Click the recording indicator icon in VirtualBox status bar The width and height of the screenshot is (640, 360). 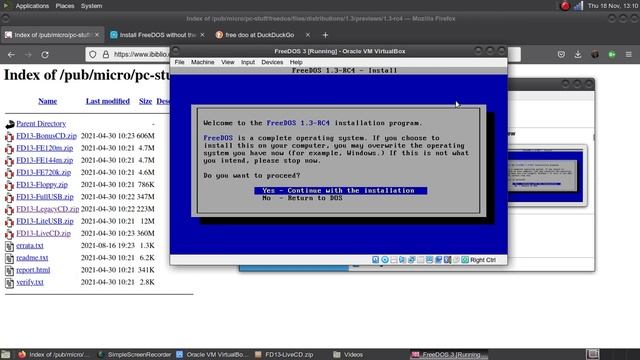438,260
